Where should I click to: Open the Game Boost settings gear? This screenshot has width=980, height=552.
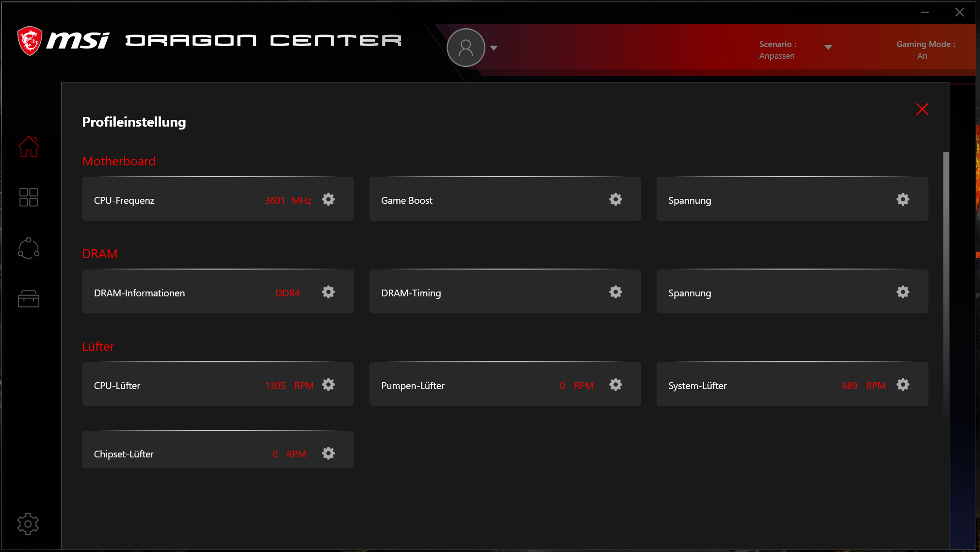(615, 199)
